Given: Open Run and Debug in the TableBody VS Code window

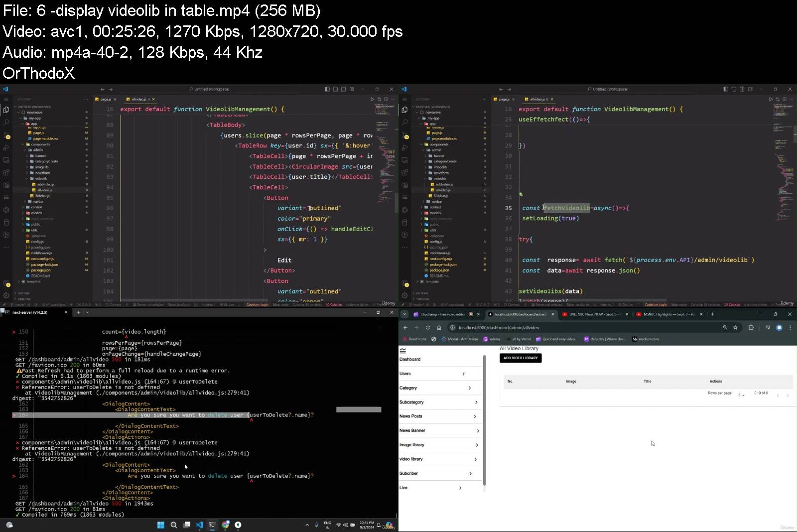Looking at the screenshot, I should (6, 147).
